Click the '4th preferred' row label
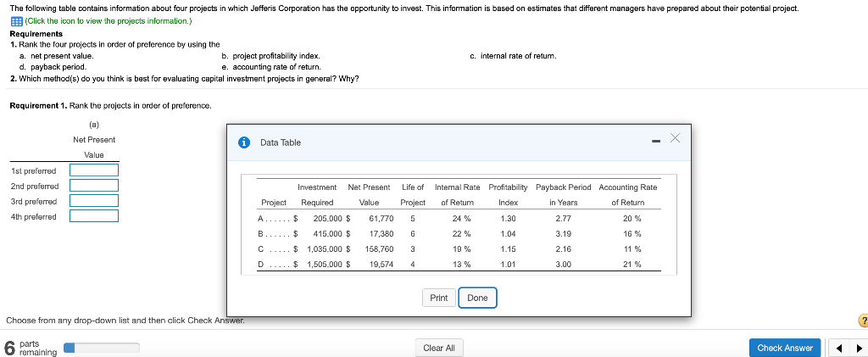The image size is (868, 357). coord(34,217)
